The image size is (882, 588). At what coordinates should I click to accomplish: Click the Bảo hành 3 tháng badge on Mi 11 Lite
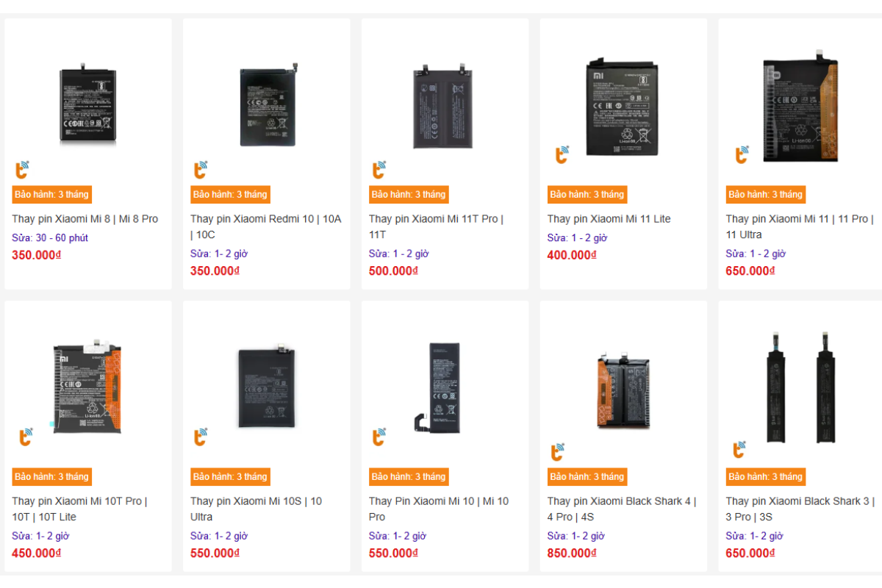tap(587, 195)
